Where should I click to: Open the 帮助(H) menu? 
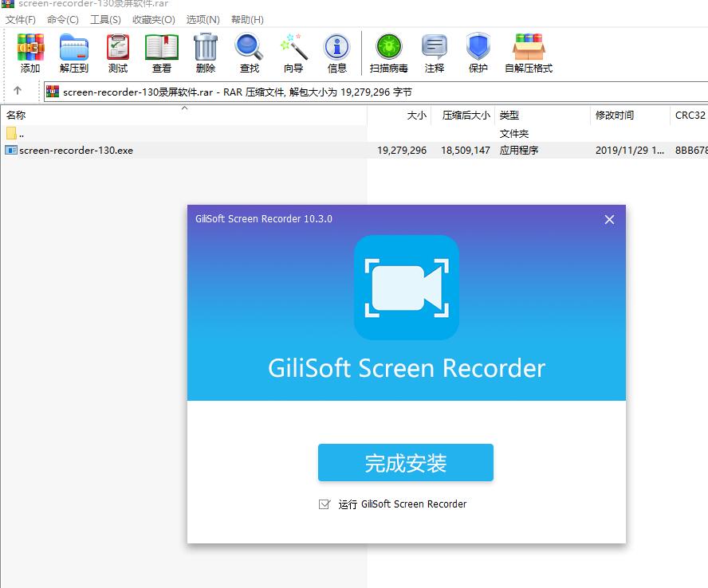click(x=247, y=19)
